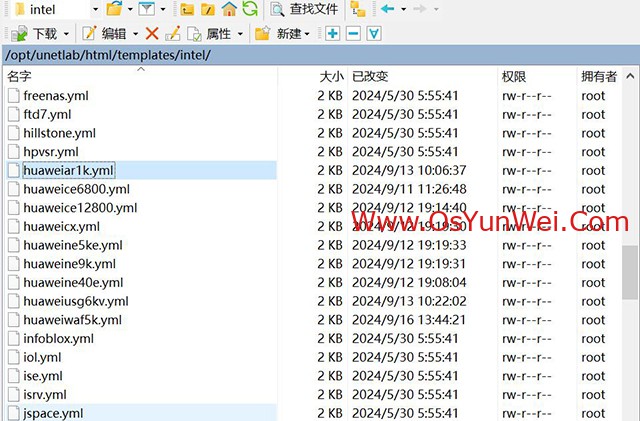Click the file filter funnel icon
The width and height of the screenshot is (640, 421).
tap(147, 9)
